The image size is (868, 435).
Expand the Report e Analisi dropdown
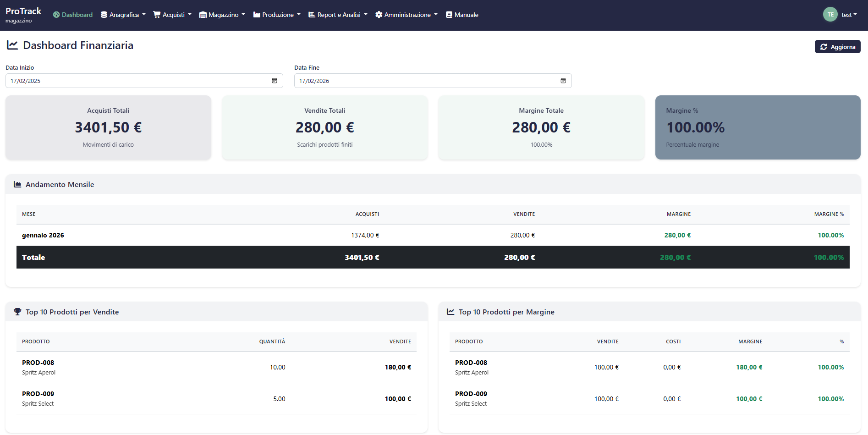(337, 14)
